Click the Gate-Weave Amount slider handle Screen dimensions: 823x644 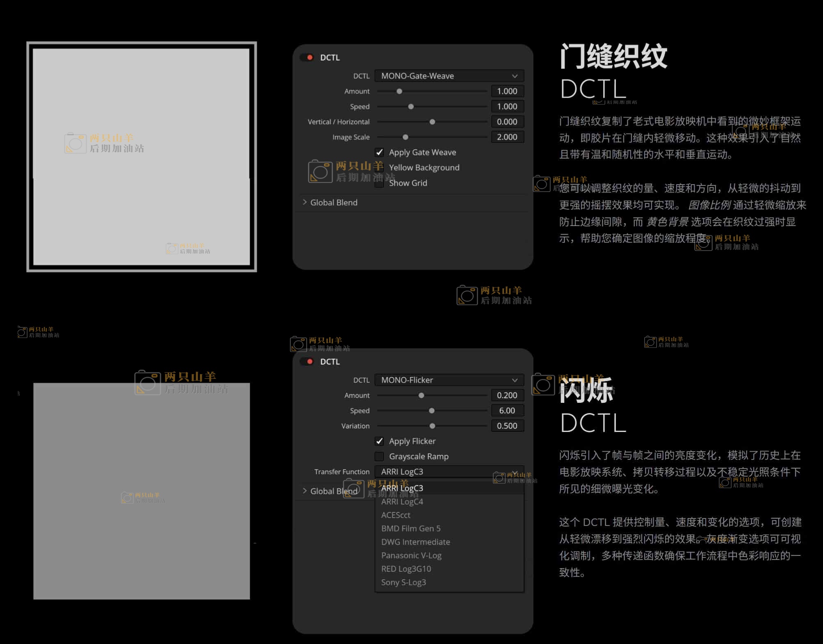tap(399, 91)
